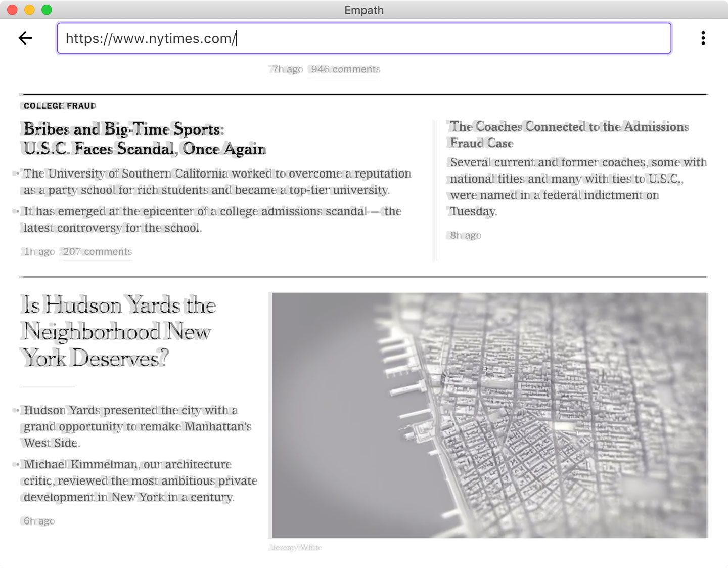Open Bribes and Big-Time Sports headline
The width and height of the screenshot is (728, 568).
145,139
